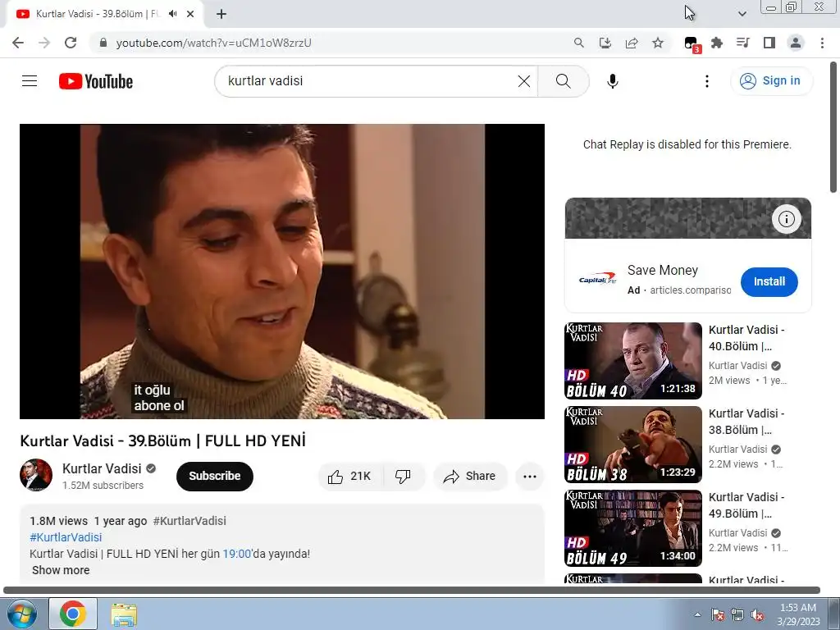The width and height of the screenshot is (840, 630).
Task: Open the YouTube hamburger guide menu
Action: tap(30, 81)
